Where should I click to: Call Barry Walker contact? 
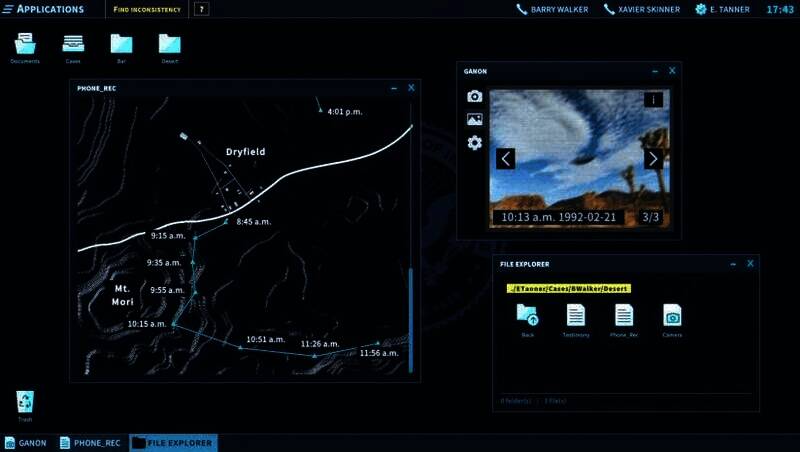click(x=554, y=9)
